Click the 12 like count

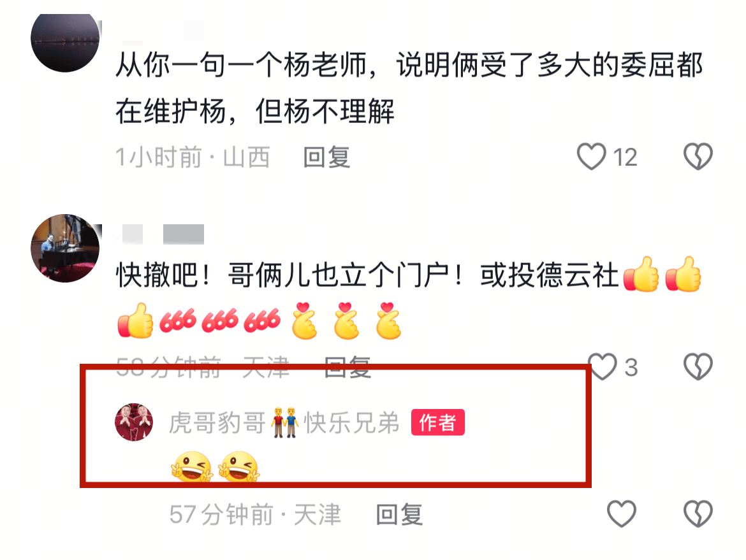tap(625, 157)
